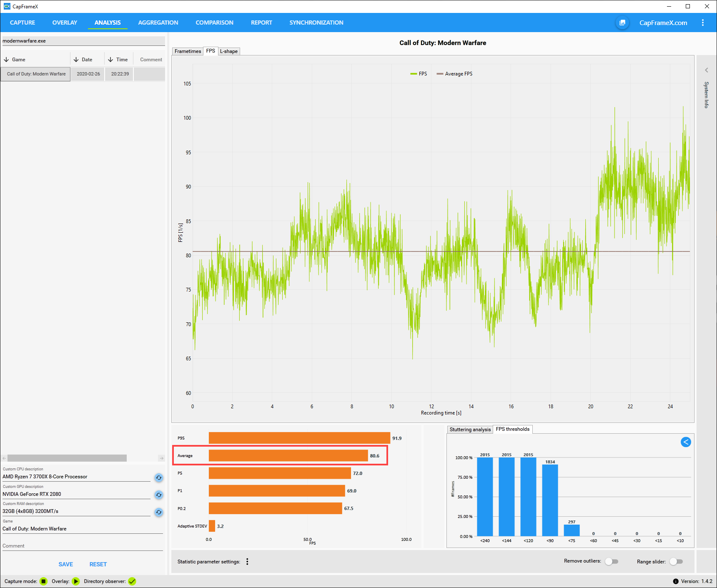Switch to the CAPTURE tab
Image resolution: width=717 pixels, height=588 pixels.
point(23,23)
